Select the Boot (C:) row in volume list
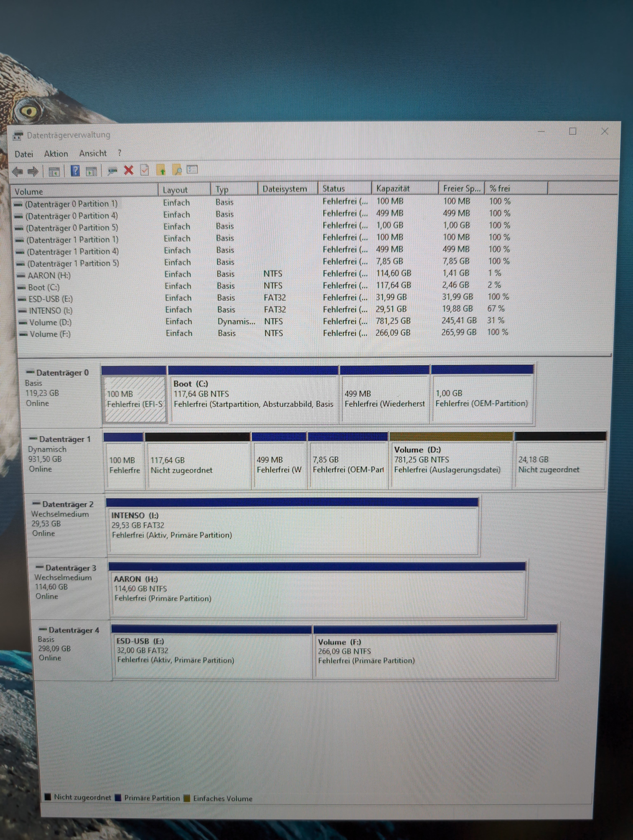This screenshot has width=633, height=840. pos(44,287)
